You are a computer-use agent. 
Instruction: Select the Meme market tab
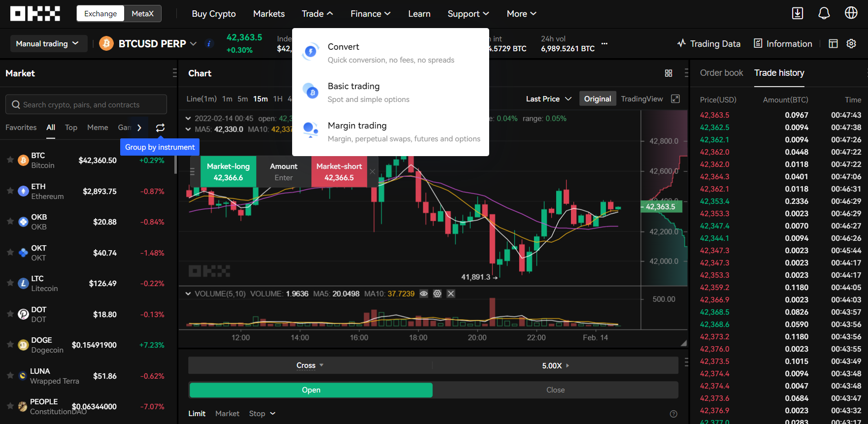tap(98, 128)
